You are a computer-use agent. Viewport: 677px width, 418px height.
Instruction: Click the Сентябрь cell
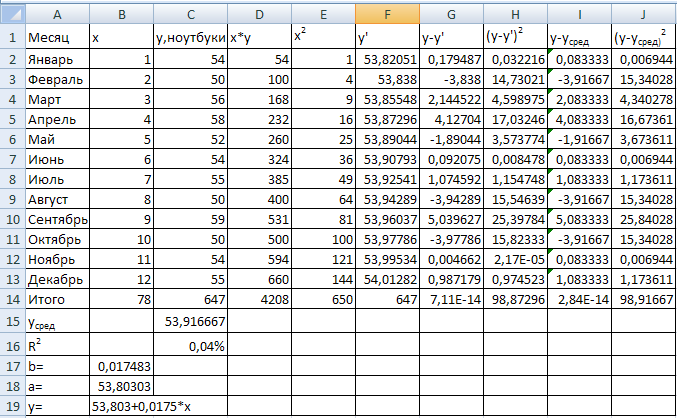click(57, 219)
